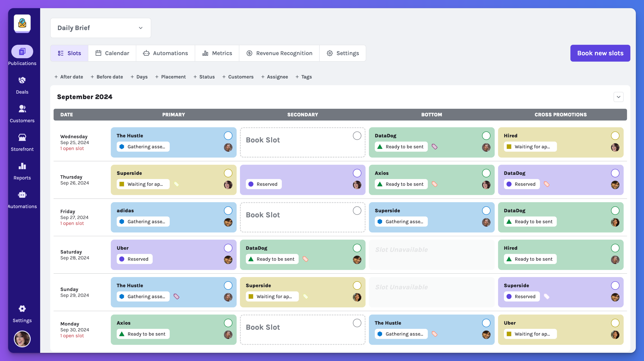
Task: Click tag icon on Thursday DataDog Cross Promotions slot
Action: tap(547, 184)
